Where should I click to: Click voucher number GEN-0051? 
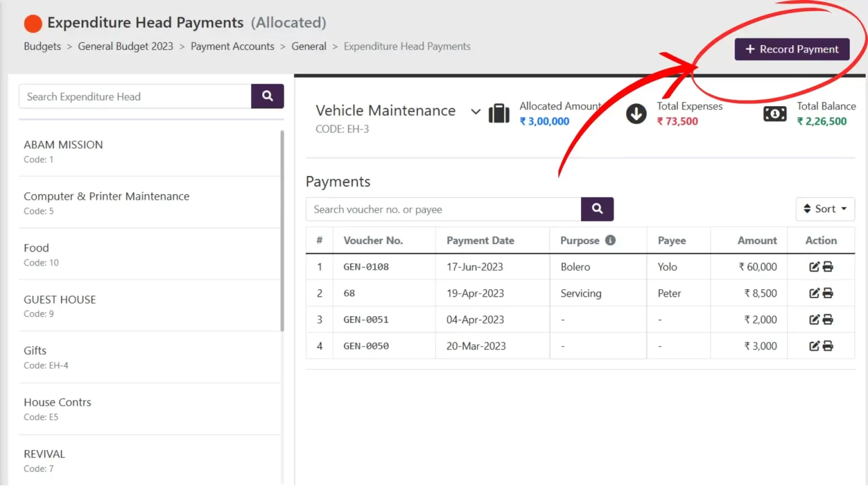click(366, 320)
